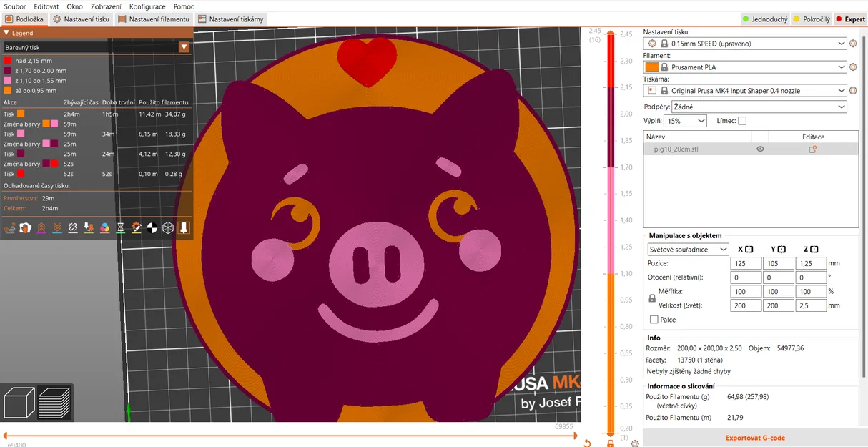Screen dimensions: 868x447
Task: Mirror object along Z axis icon
Action: tap(814, 249)
